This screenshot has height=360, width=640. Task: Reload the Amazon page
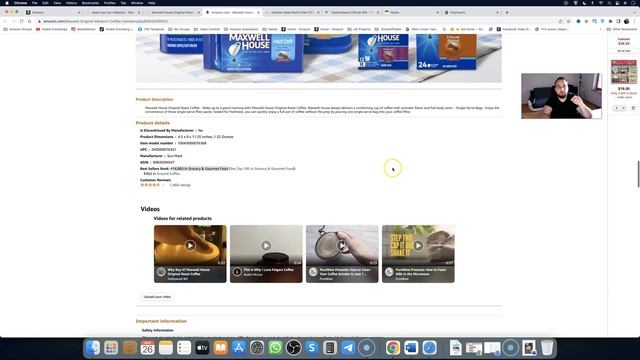click(21, 21)
